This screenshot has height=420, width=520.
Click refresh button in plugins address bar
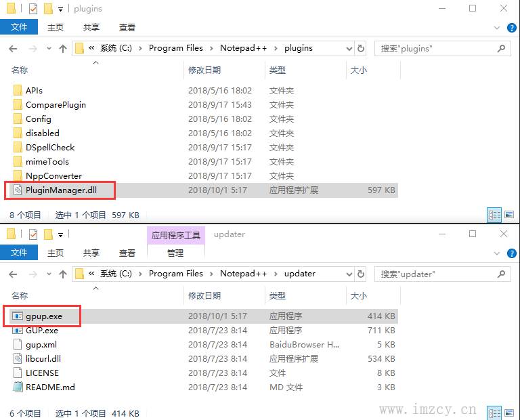point(361,49)
